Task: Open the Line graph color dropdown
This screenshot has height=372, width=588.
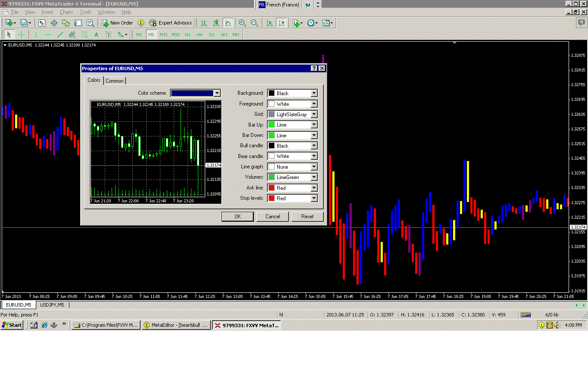Action: (x=314, y=167)
